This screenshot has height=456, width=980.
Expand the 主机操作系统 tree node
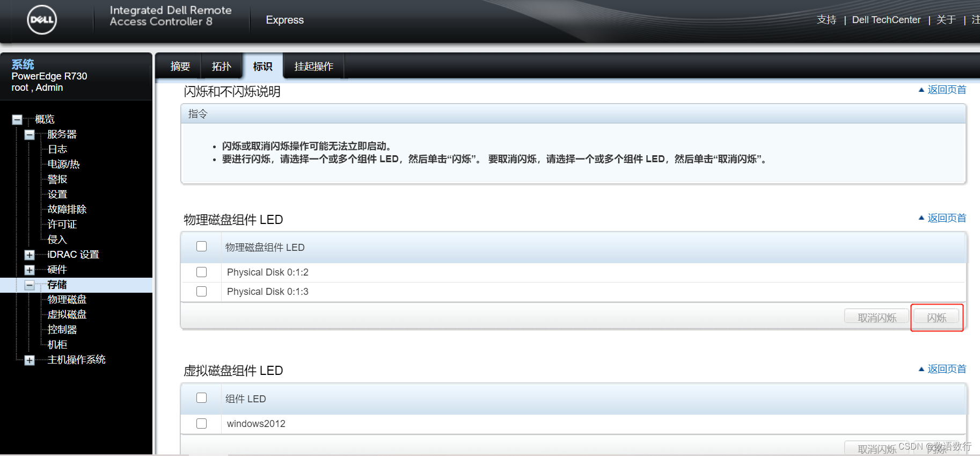pyautogui.click(x=30, y=360)
